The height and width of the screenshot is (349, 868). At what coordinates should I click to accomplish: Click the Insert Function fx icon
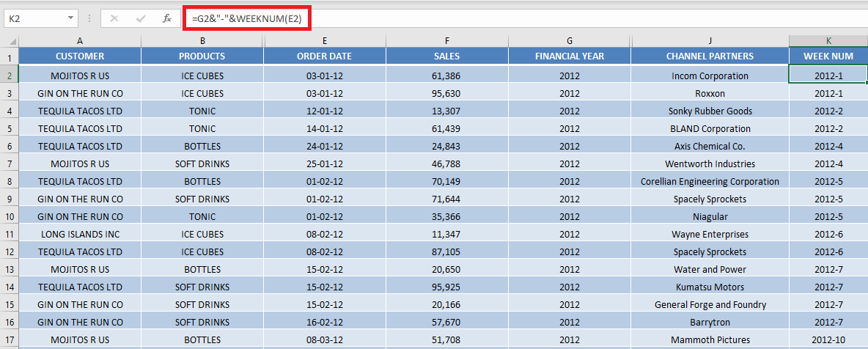point(166,18)
